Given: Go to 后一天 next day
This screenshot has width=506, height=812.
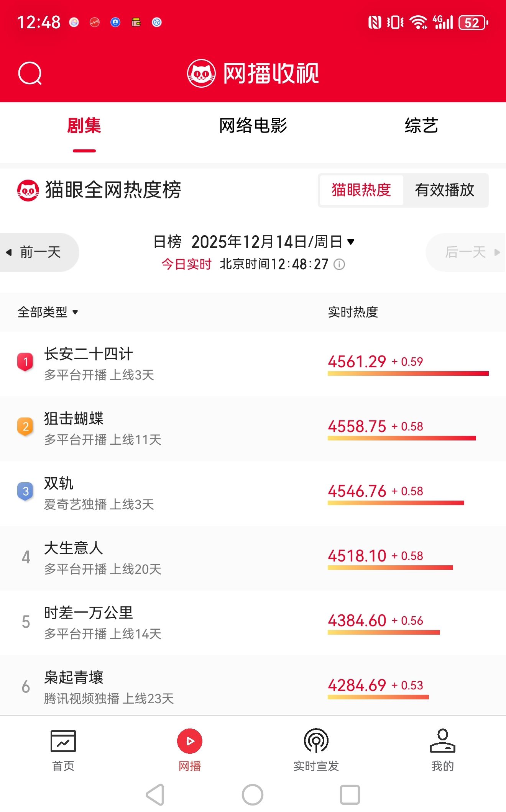Looking at the screenshot, I should click(x=467, y=252).
